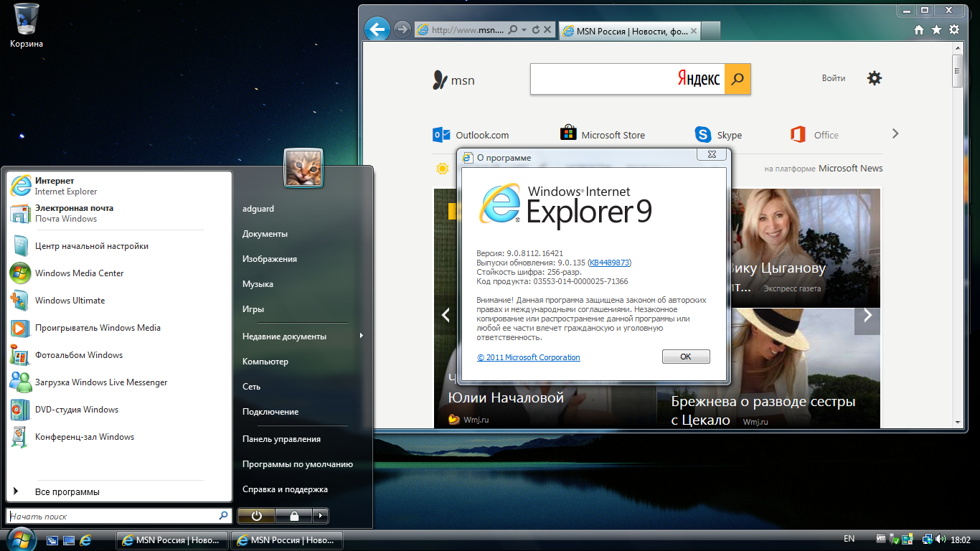Image resolution: width=980 pixels, height=551 pixels.
Task: Open the Office shortcut on MSN
Action: pos(814,134)
